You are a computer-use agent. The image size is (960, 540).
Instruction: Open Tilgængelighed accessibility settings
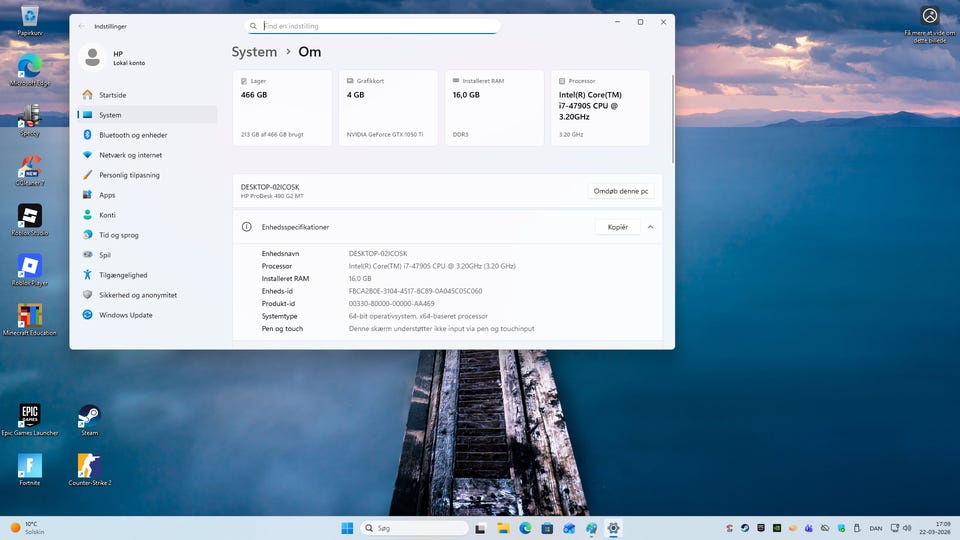point(123,275)
